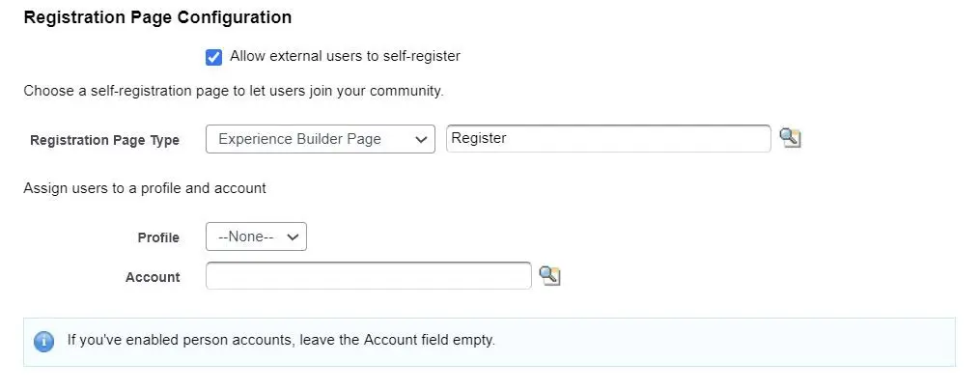The width and height of the screenshot is (980, 390).
Task: Click into the empty Account input field
Action: pos(369,276)
